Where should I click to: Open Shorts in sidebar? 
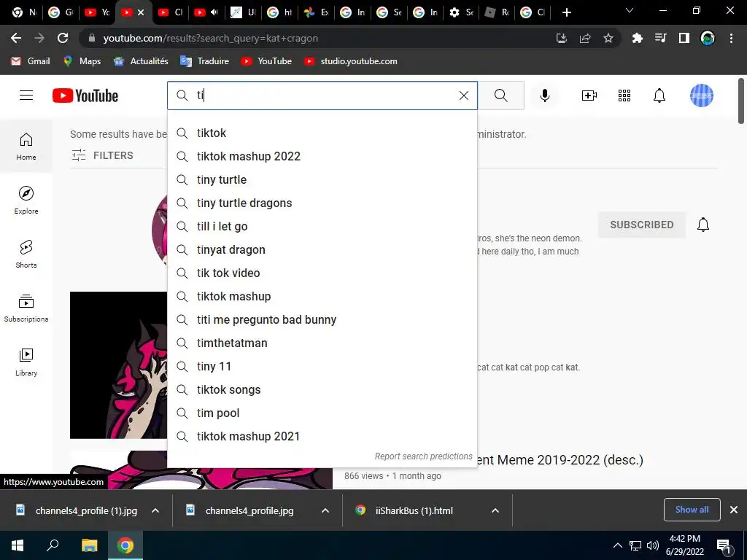coord(26,254)
